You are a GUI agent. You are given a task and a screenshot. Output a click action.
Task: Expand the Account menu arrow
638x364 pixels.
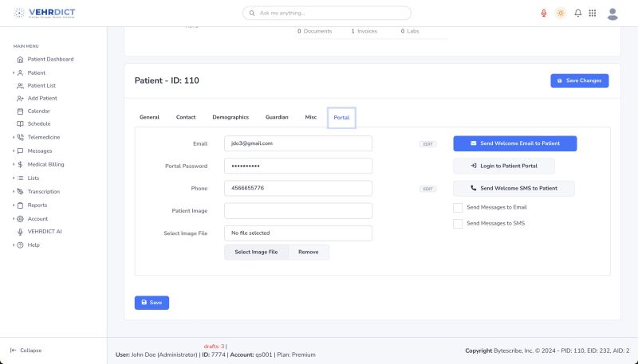click(14, 218)
